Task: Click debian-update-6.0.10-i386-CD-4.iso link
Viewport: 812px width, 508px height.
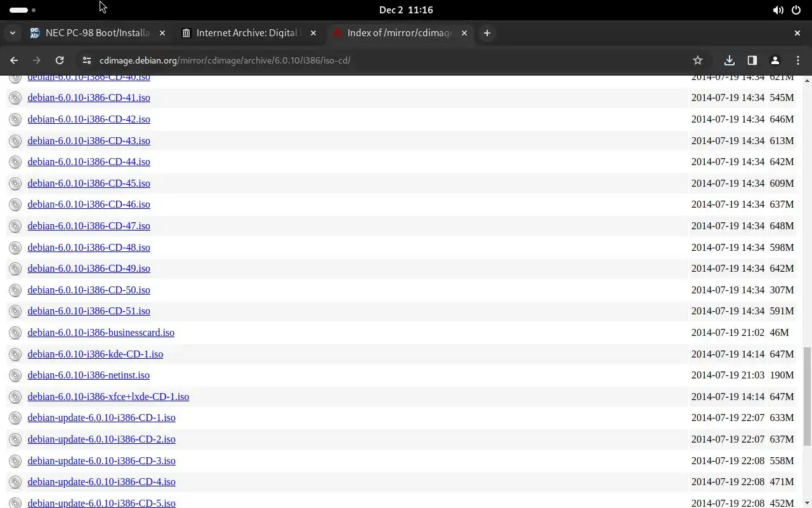Action: 101,482
